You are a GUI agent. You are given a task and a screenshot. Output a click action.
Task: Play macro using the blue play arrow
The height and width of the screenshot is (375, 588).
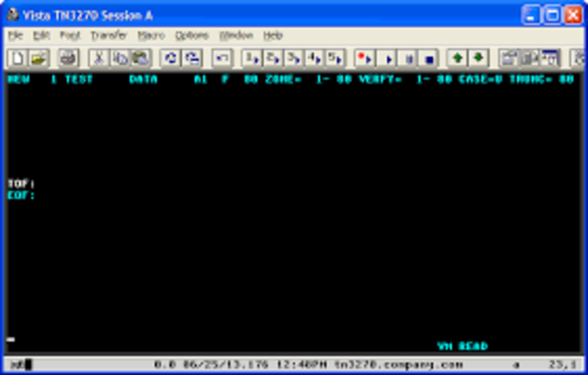(388, 58)
